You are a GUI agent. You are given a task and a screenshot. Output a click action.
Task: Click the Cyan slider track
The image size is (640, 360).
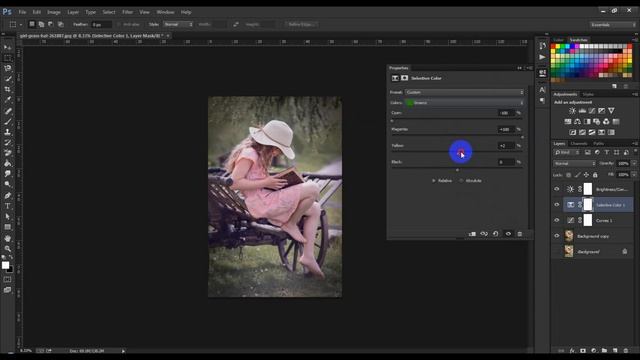457,120
